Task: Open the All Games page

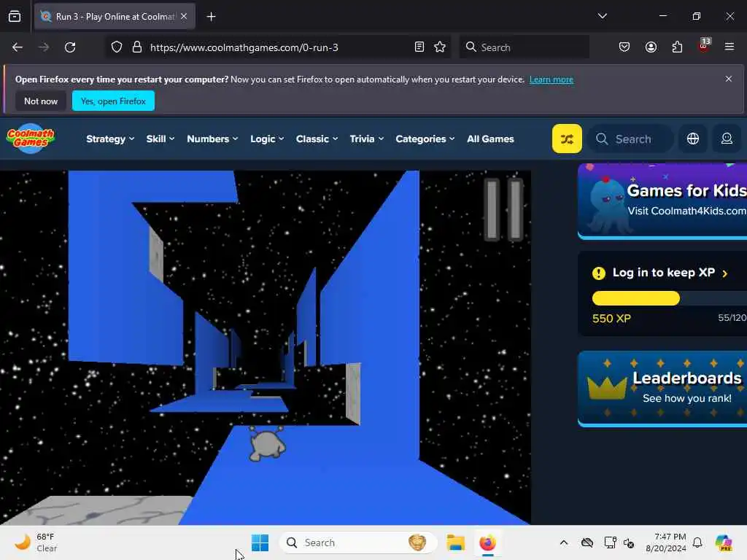Action: point(490,139)
